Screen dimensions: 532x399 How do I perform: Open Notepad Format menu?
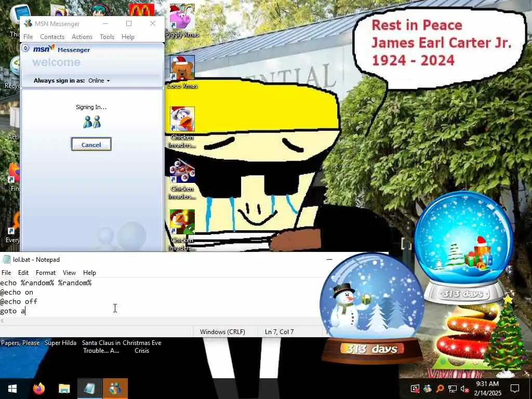(46, 273)
